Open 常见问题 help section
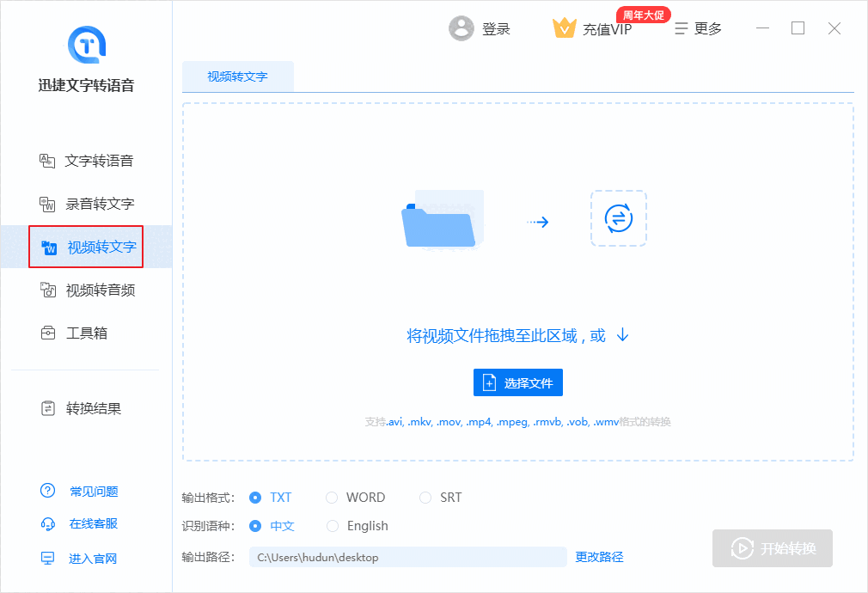This screenshot has height=593, width=868. [89, 491]
